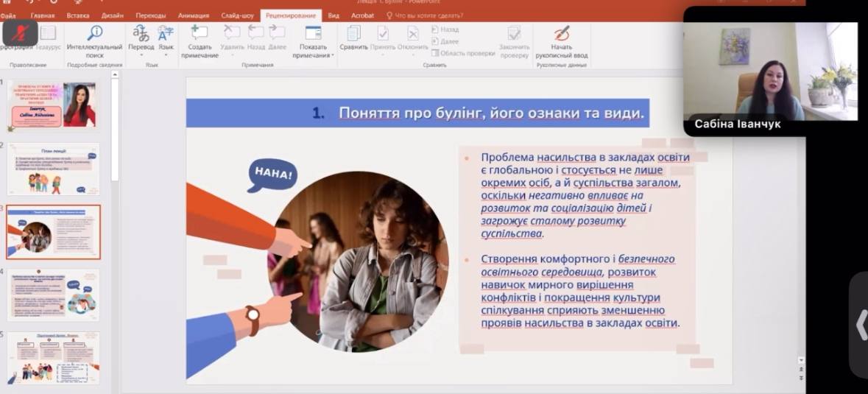This screenshot has height=394, width=868.
Task: Click the Интеллектуальный поиск icon
Action: (x=94, y=33)
